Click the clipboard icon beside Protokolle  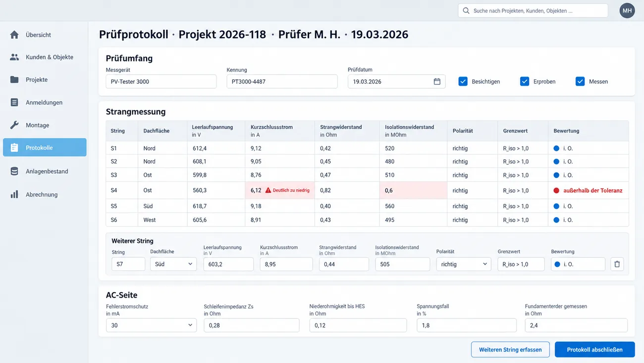[14, 148]
